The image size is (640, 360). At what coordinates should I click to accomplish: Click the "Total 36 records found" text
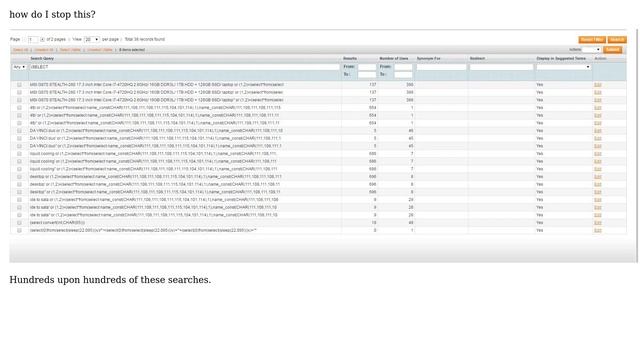pyautogui.click(x=145, y=40)
